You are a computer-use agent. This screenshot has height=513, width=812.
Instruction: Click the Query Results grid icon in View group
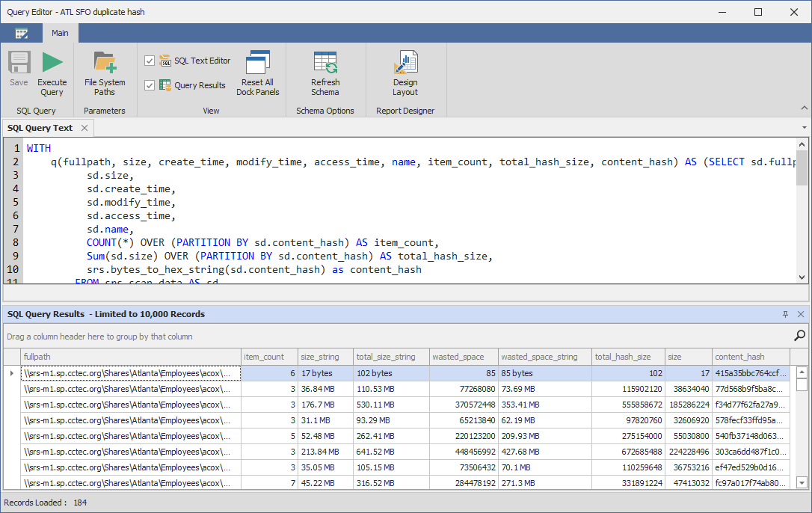click(164, 85)
